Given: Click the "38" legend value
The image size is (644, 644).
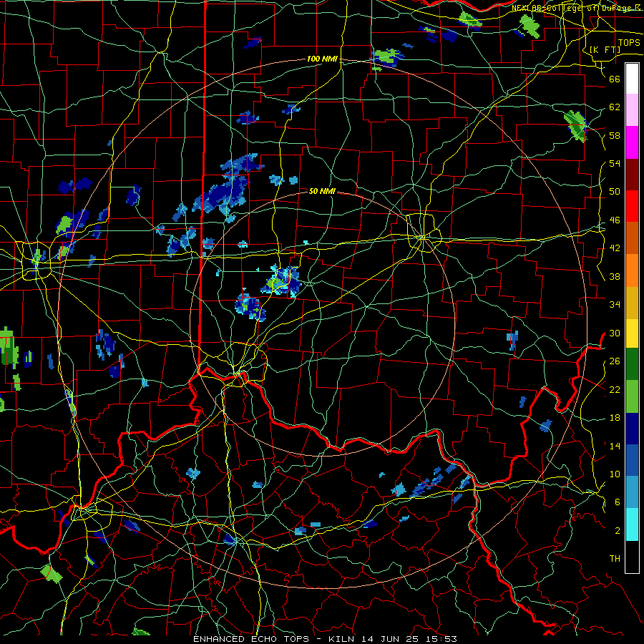Looking at the screenshot, I should (x=615, y=276).
